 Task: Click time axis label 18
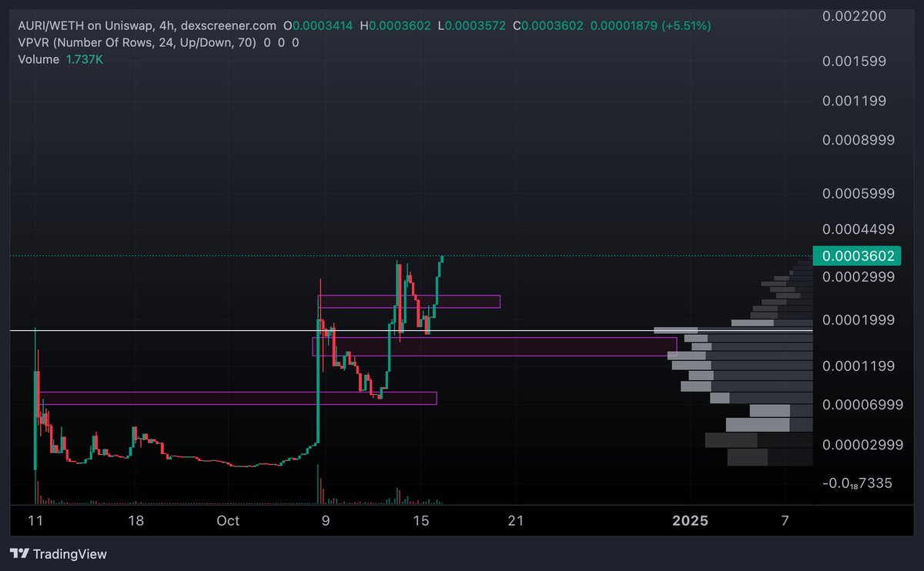(x=136, y=521)
